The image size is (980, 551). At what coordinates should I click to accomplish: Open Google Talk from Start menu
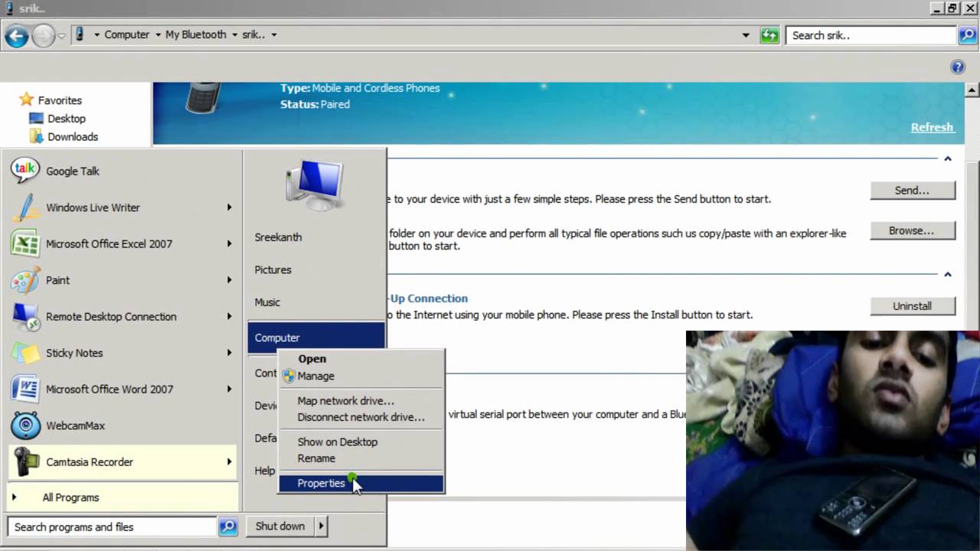coord(73,171)
